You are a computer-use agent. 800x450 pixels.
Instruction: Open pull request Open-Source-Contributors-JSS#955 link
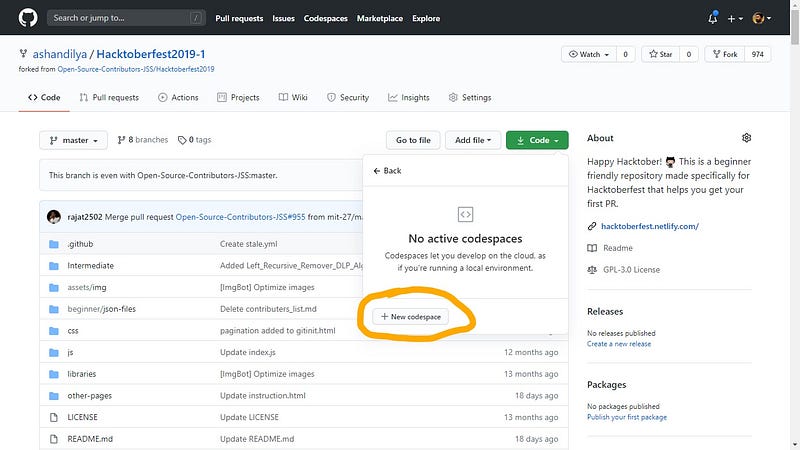(240, 217)
